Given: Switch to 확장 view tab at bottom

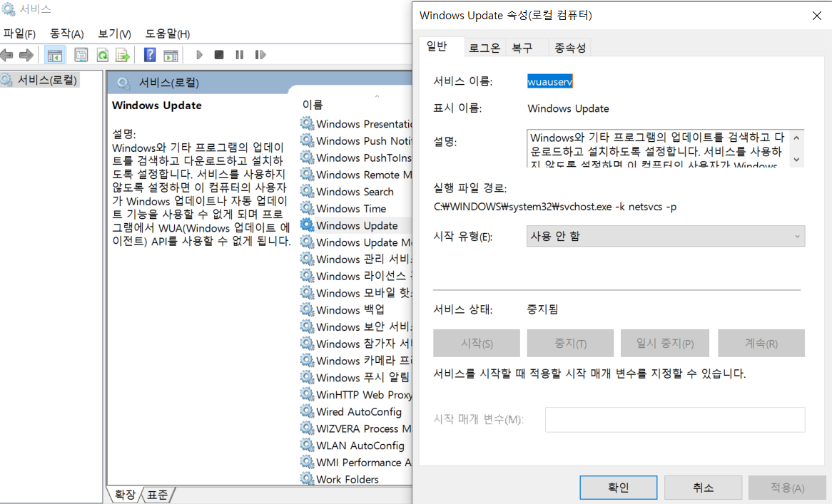Looking at the screenshot, I should (x=125, y=495).
